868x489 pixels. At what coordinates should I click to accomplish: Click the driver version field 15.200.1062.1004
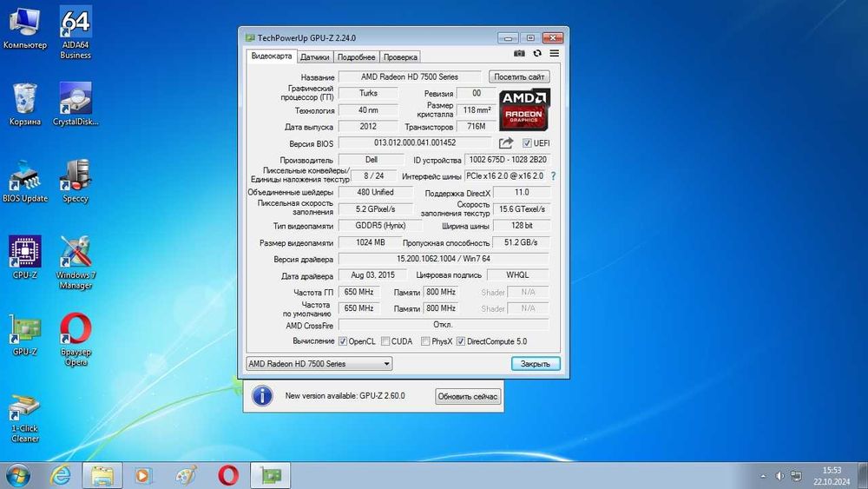click(444, 259)
